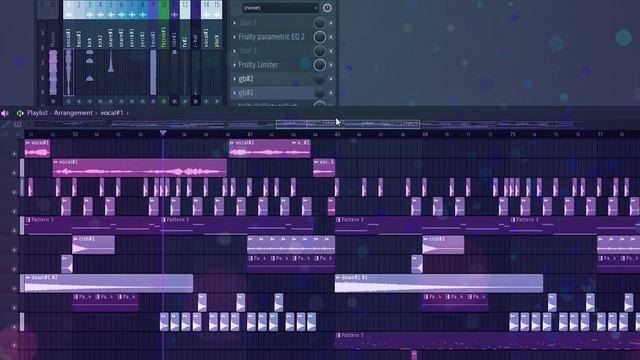
Task: Select the Fruity parametric EQ 2 effect
Action: (x=271, y=37)
